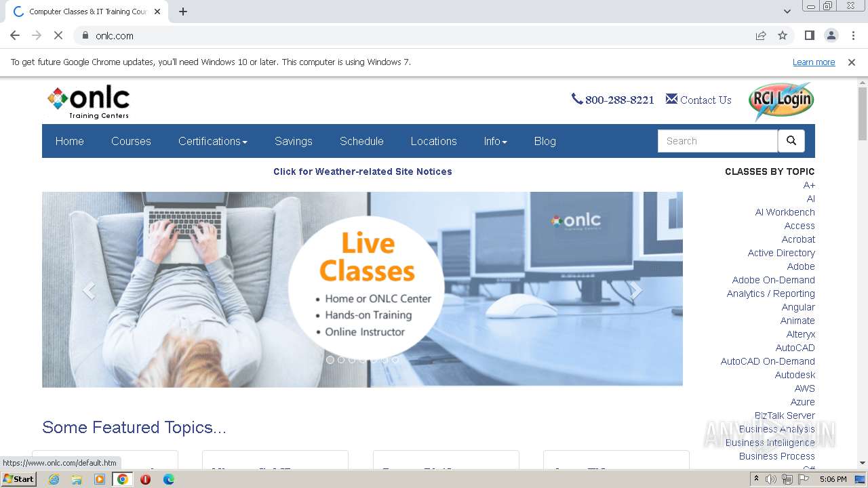
Task: Expand the Certifications dropdown menu
Action: click(213, 141)
